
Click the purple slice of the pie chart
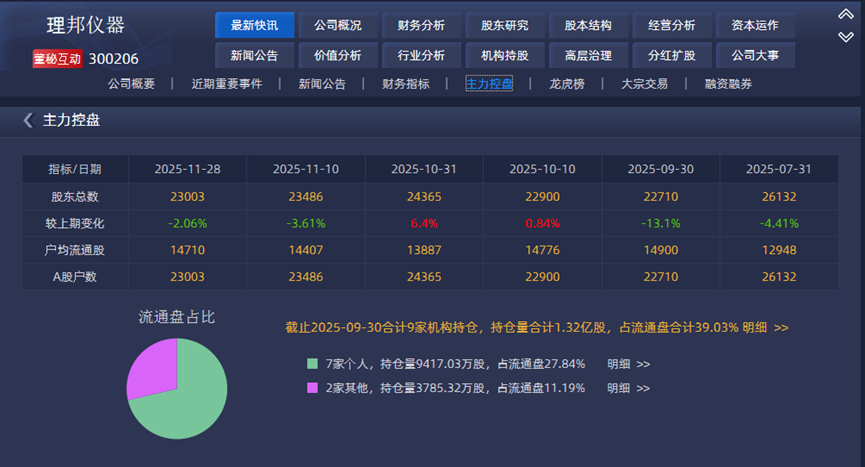pos(157,367)
